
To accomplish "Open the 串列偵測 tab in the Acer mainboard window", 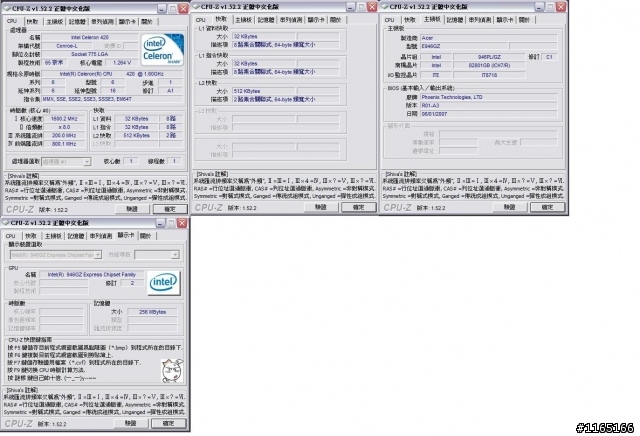I will click(x=480, y=20).
